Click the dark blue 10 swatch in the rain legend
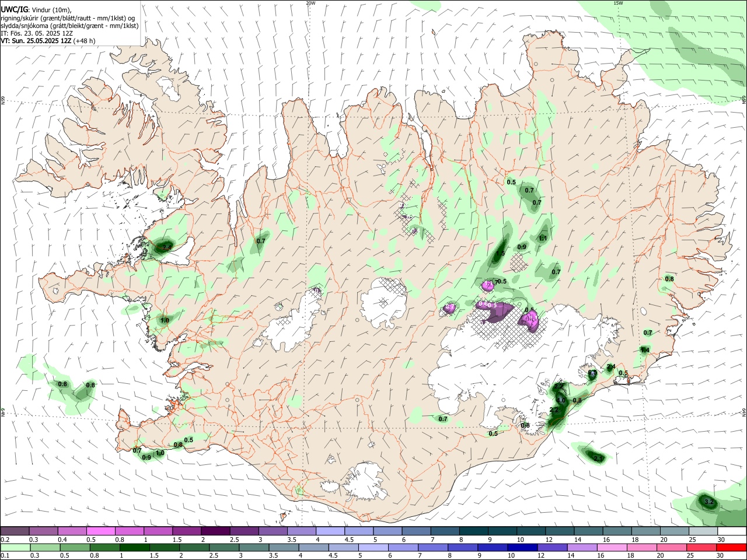This screenshot has height=560, width=747. click(x=522, y=548)
